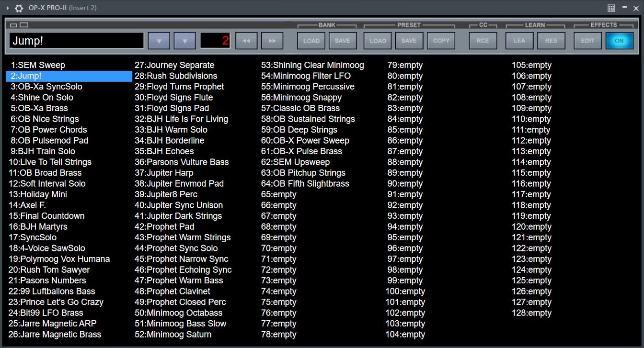
Task: Click the LEARN RES button
Action: coord(551,41)
